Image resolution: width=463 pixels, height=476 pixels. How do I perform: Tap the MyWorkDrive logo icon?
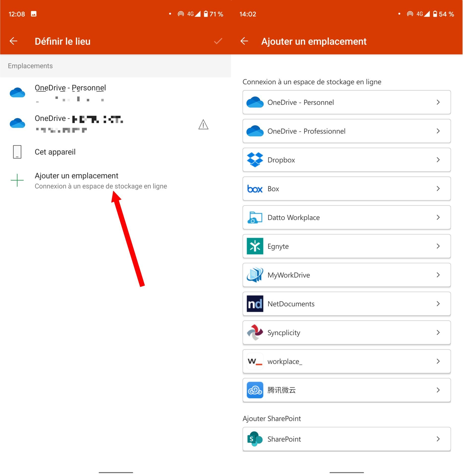255,275
